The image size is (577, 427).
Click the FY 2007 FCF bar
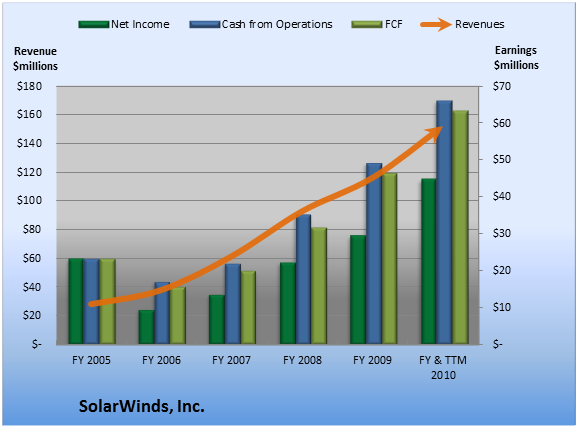point(248,308)
